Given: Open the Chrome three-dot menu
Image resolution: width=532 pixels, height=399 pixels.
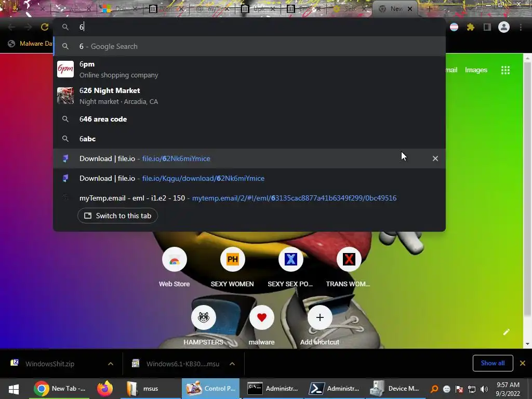Looking at the screenshot, I should pos(521,27).
